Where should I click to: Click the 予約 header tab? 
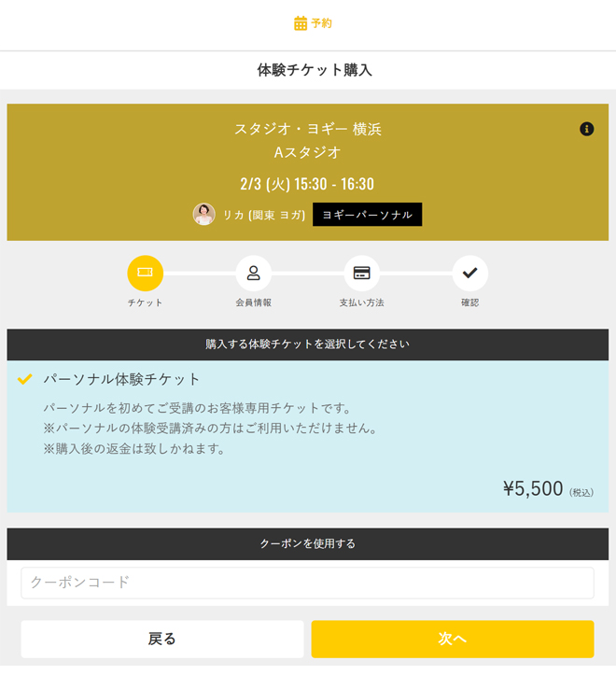314,23
